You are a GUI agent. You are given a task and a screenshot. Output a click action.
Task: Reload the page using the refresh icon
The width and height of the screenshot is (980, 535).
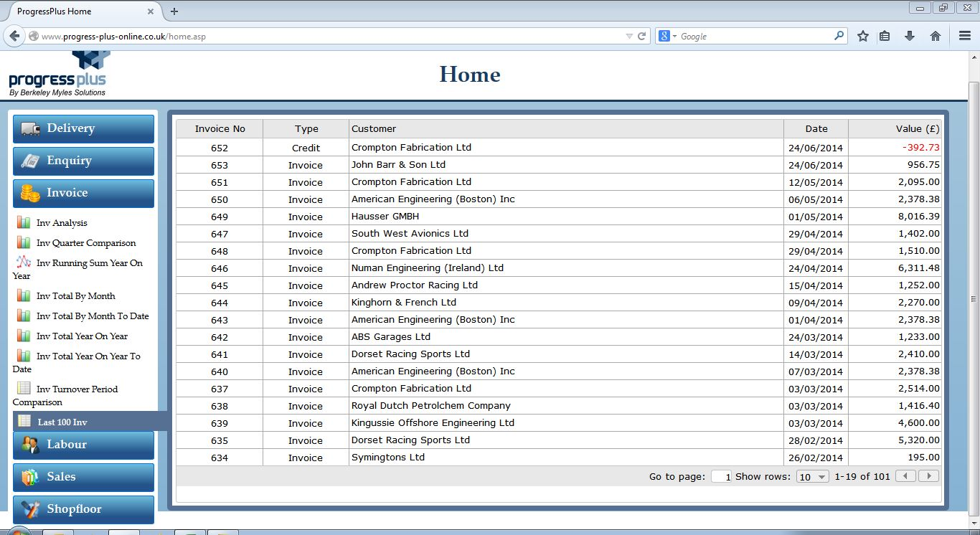tap(642, 36)
